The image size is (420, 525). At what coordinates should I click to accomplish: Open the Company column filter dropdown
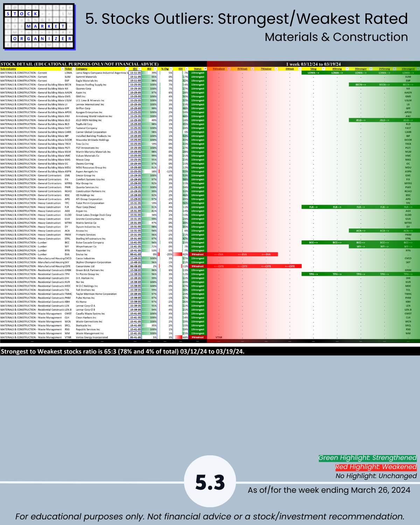tap(127, 69)
